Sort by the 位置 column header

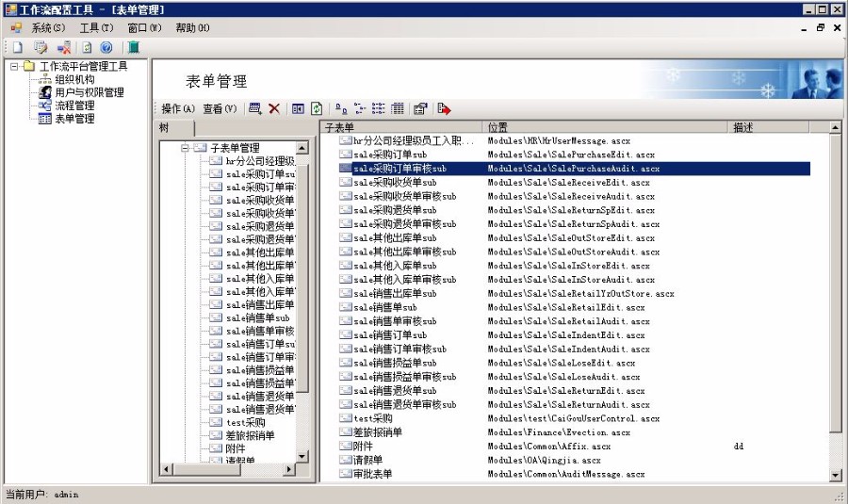[605, 127]
